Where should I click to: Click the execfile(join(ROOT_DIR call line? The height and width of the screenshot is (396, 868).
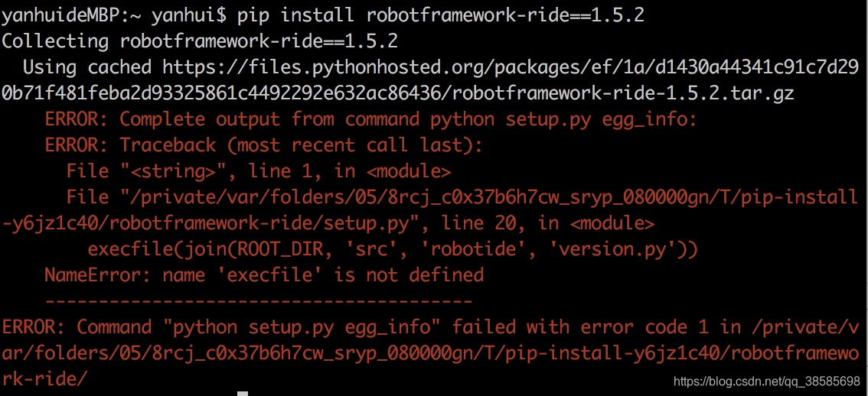[393, 249]
